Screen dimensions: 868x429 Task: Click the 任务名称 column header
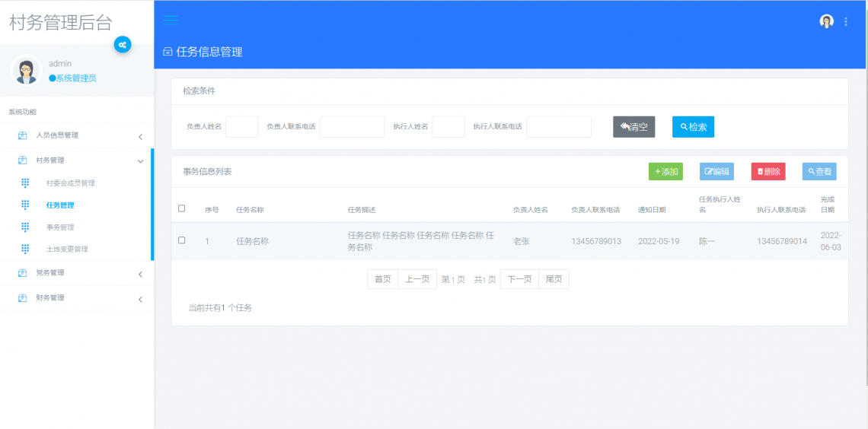tap(250, 210)
